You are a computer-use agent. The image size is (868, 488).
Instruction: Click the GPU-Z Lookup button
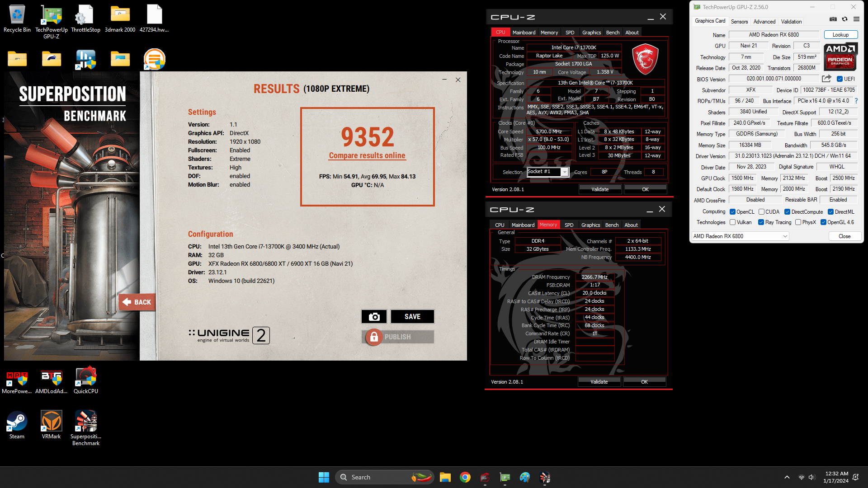(840, 35)
